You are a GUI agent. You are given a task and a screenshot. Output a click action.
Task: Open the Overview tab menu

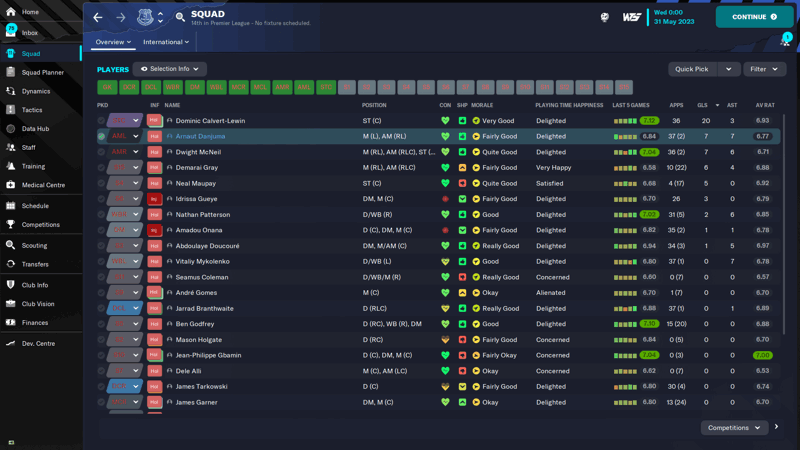113,42
